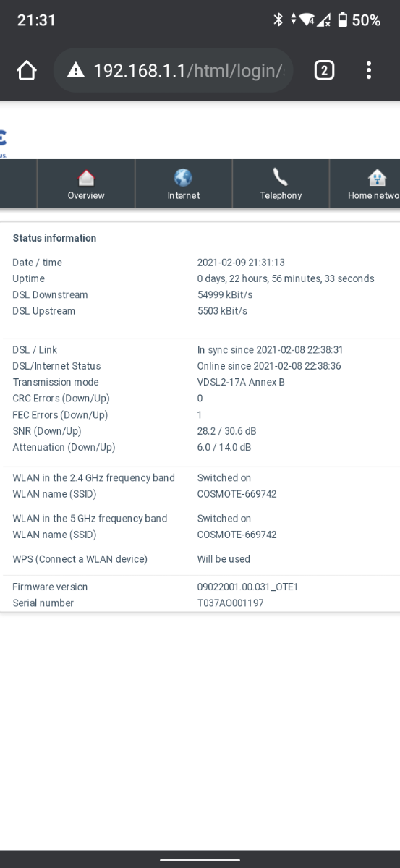The width and height of the screenshot is (400, 868).
Task: Open the tab switcher showing 2 tabs
Action: click(x=324, y=70)
